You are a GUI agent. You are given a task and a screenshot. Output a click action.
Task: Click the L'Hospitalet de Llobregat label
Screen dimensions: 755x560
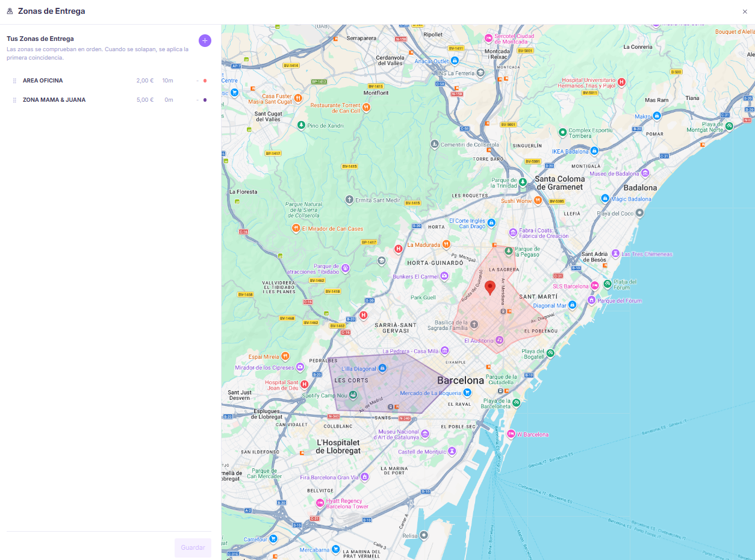click(338, 446)
